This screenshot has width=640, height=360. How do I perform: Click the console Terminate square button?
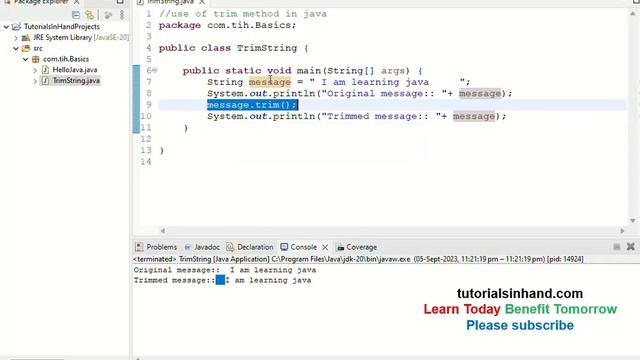617,247
